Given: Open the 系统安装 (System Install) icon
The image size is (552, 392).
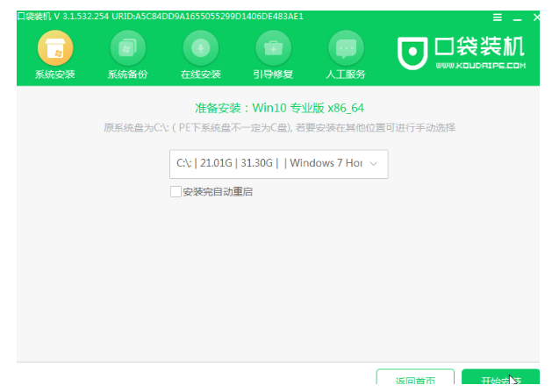Looking at the screenshot, I should [x=54, y=47].
